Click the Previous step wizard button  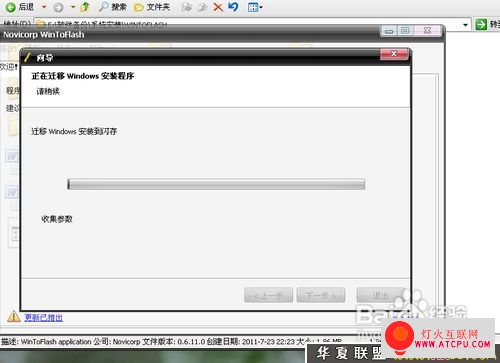pyautogui.click(x=269, y=295)
